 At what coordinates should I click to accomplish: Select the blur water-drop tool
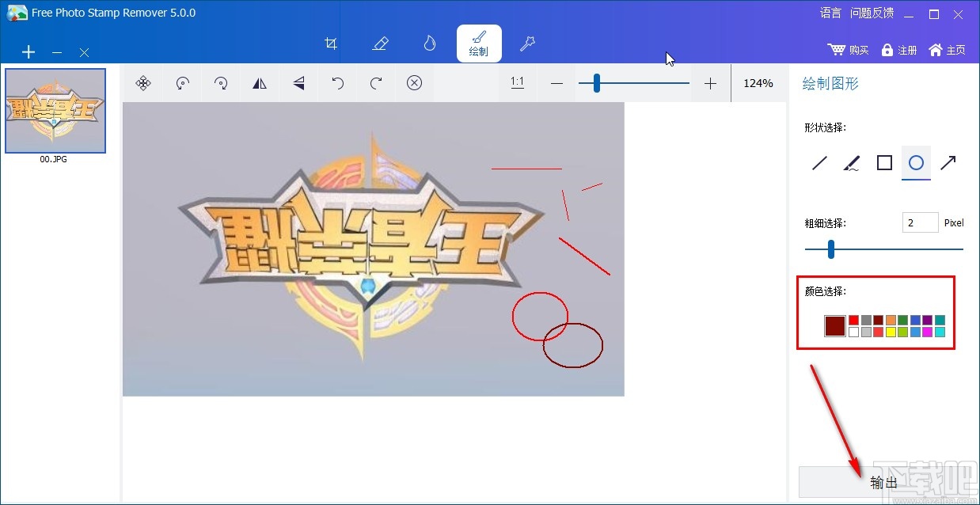[x=429, y=44]
